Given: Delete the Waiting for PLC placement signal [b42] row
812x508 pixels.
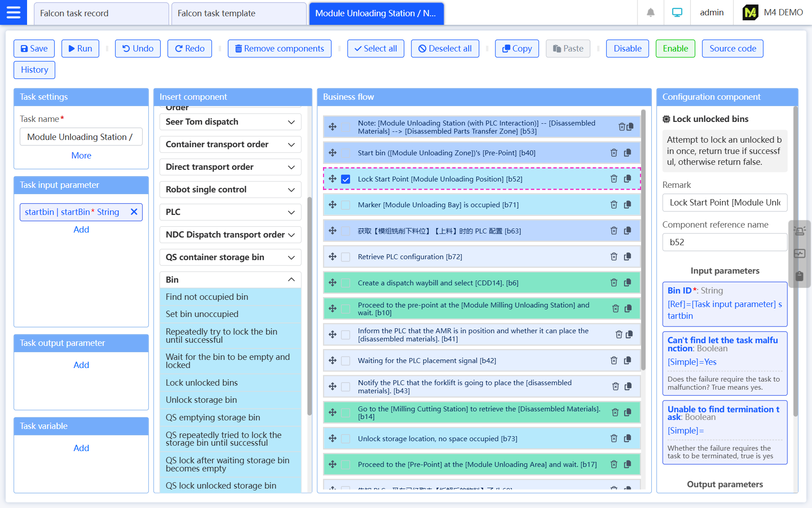Looking at the screenshot, I should [x=614, y=360].
